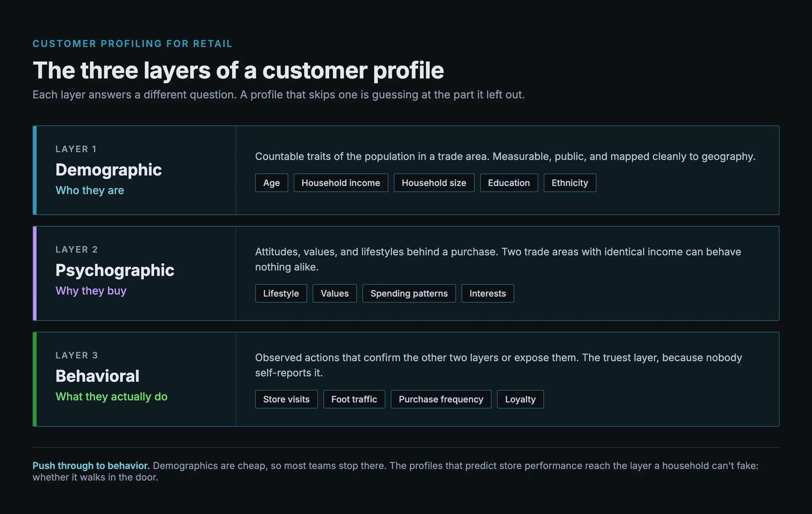This screenshot has width=812, height=514.
Task: Click the Ethnicity tag
Action: 570,183
